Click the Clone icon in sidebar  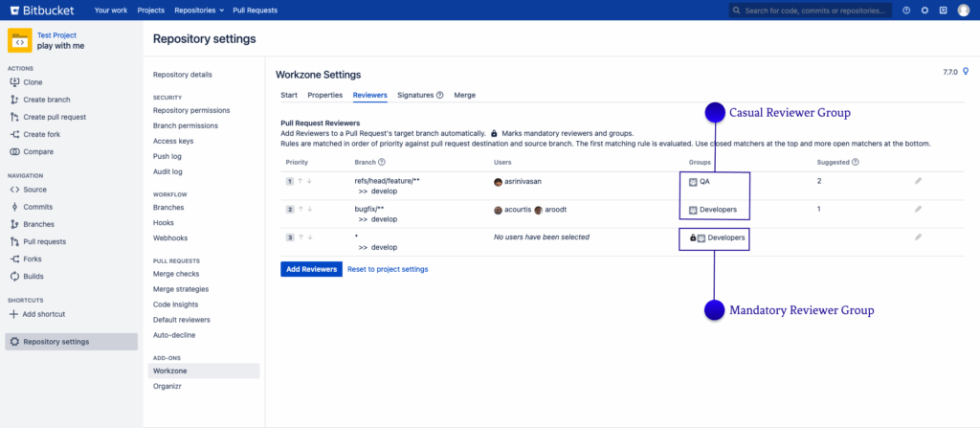click(x=14, y=82)
